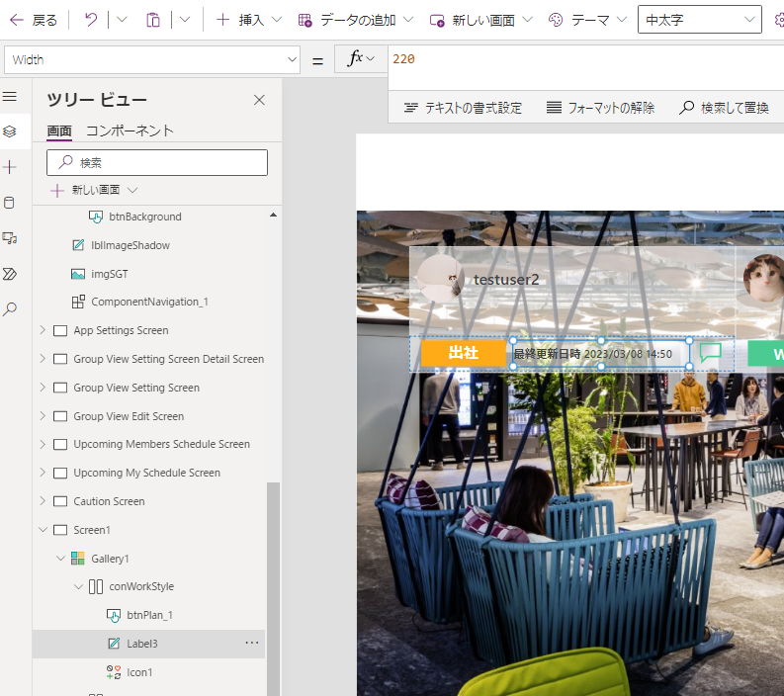784x696 pixels.
Task: Open the data cylinder icon in left rail
Action: coord(10,203)
